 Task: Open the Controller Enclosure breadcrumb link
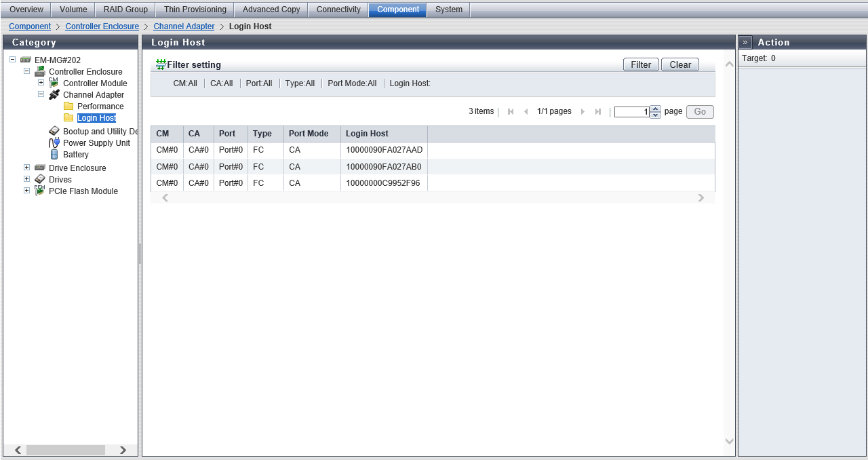pos(102,26)
